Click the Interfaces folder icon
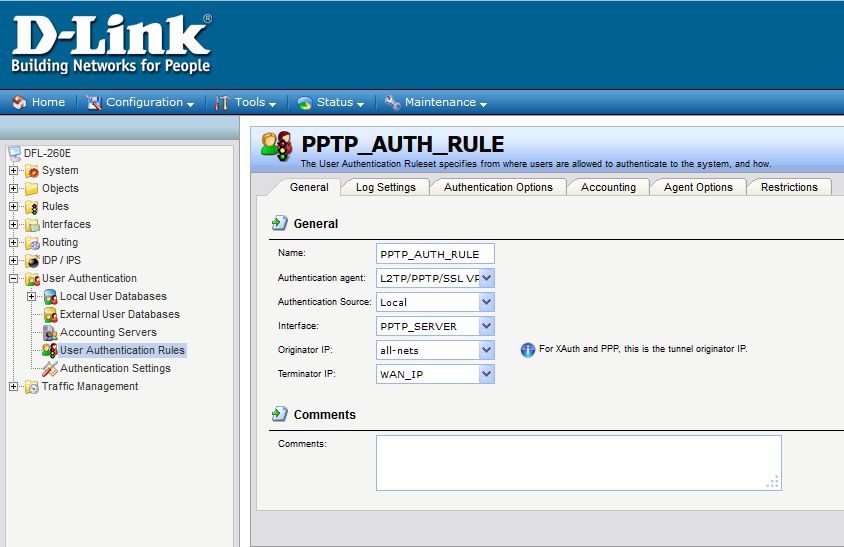844x547 pixels. (32, 225)
